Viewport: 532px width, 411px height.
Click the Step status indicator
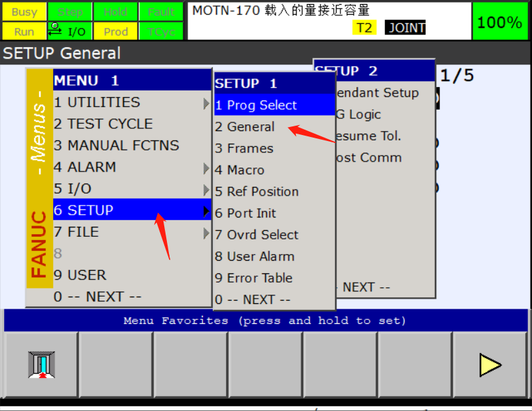coord(70,12)
